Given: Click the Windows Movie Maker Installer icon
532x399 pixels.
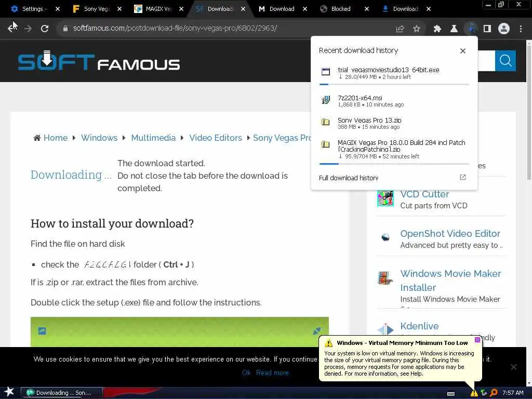Looking at the screenshot, I should (385, 278).
